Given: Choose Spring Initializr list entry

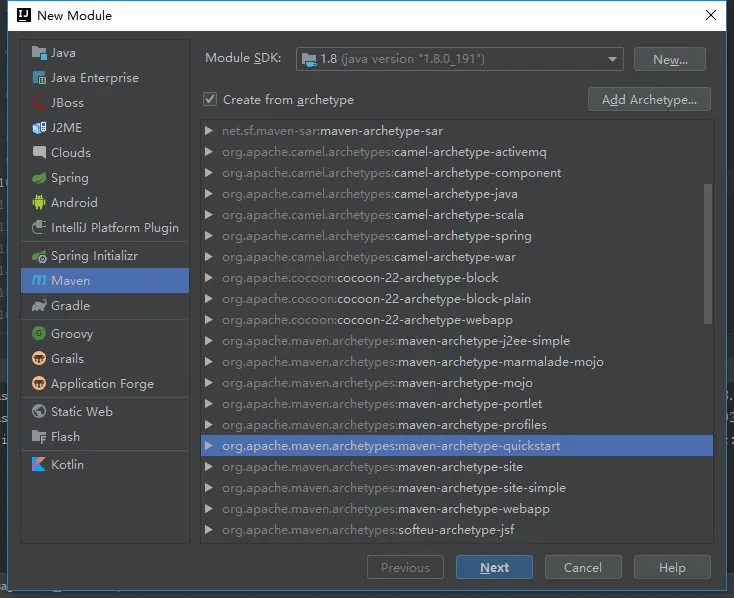Looking at the screenshot, I should pos(105,256).
